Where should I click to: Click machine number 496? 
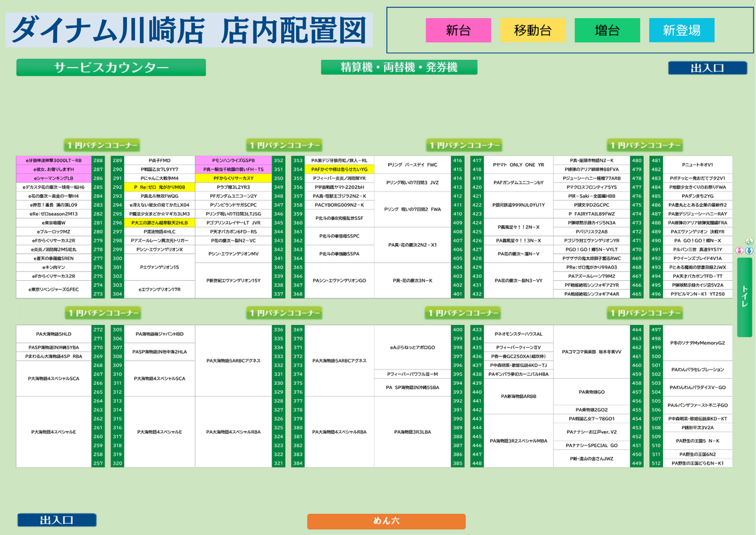(x=656, y=294)
